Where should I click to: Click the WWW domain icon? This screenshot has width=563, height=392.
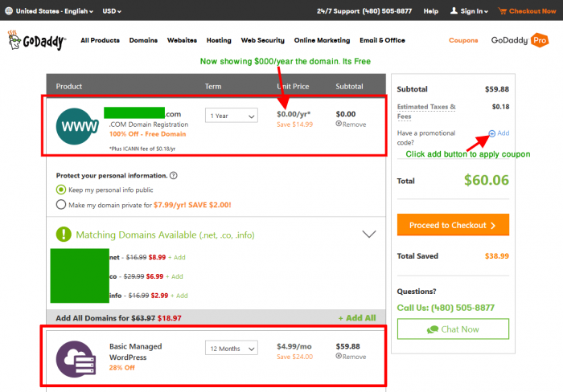pyautogui.click(x=76, y=126)
